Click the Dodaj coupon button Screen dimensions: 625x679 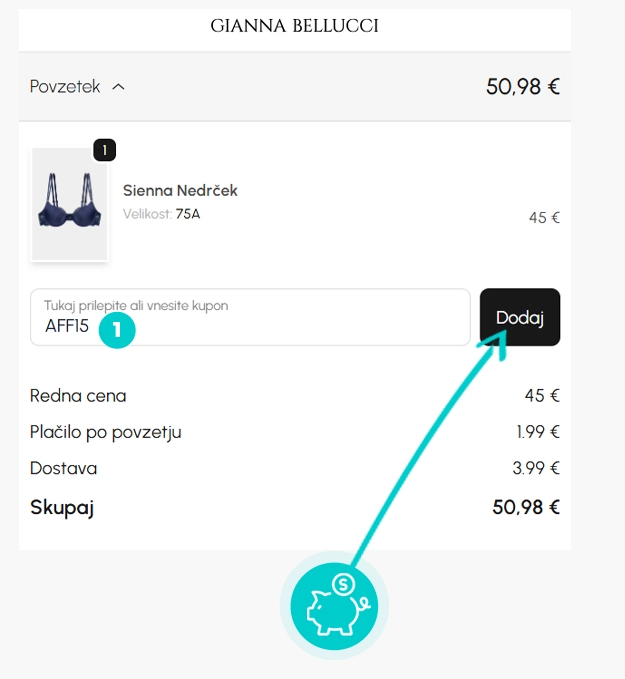coord(520,317)
